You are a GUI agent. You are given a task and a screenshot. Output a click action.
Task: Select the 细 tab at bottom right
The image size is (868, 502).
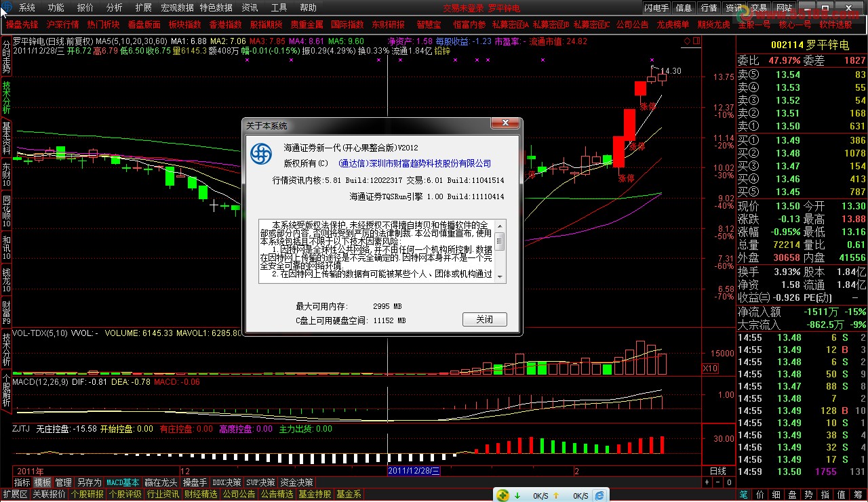coord(776,495)
